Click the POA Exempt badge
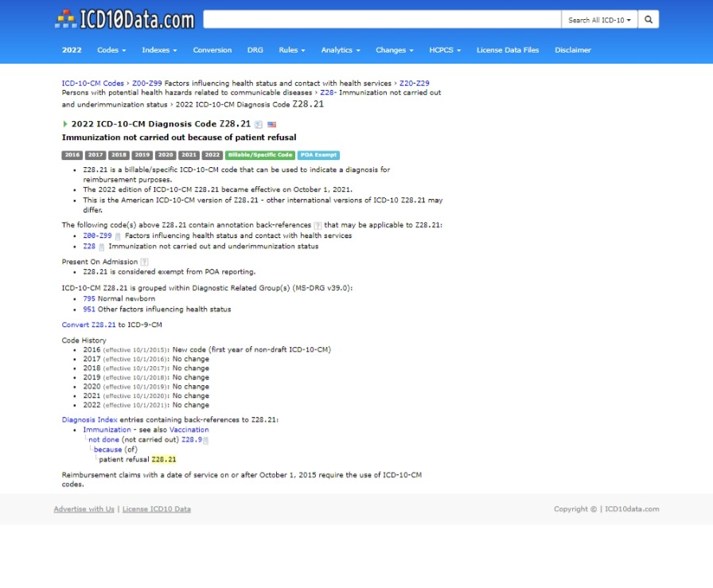The height and width of the screenshot is (588, 713). coord(319,155)
